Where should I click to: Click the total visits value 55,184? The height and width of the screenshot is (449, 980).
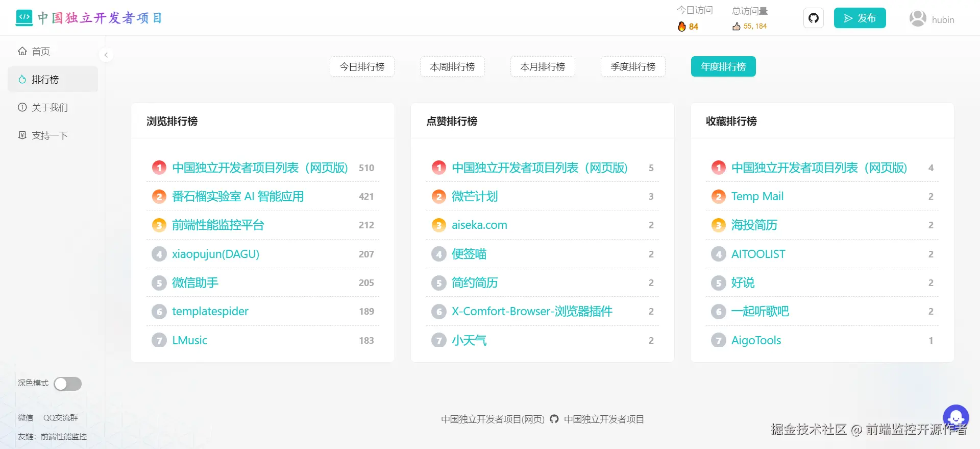click(x=755, y=27)
